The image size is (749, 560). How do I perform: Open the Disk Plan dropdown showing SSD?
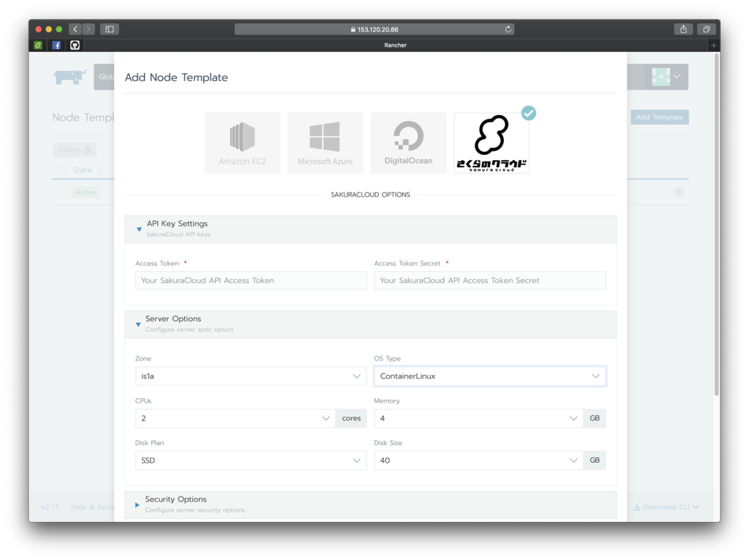pyautogui.click(x=251, y=461)
